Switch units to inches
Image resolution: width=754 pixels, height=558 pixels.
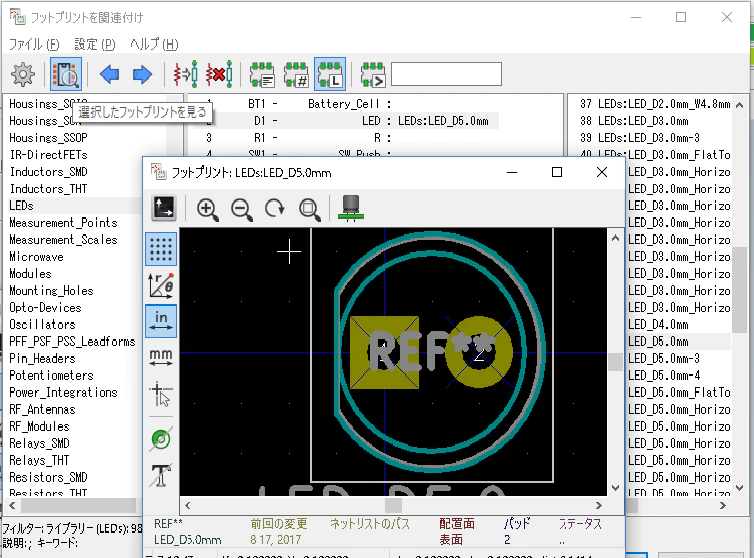click(x=161, y=321)
